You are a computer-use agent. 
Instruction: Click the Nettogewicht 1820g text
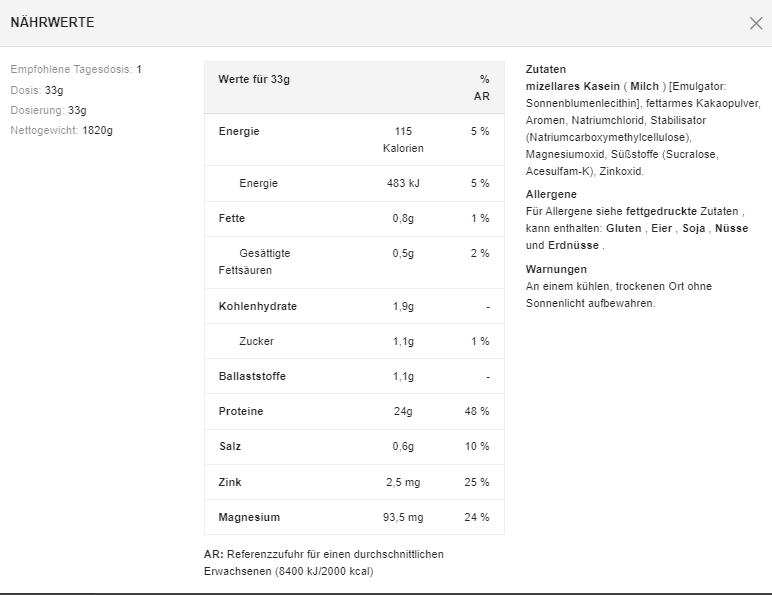[61, 130]
